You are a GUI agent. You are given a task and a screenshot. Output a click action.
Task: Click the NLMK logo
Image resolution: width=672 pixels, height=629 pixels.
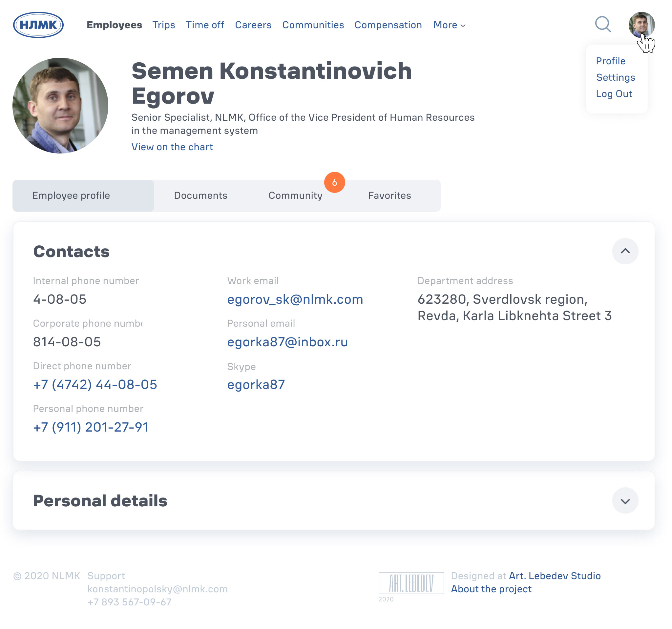pos(38,25)
